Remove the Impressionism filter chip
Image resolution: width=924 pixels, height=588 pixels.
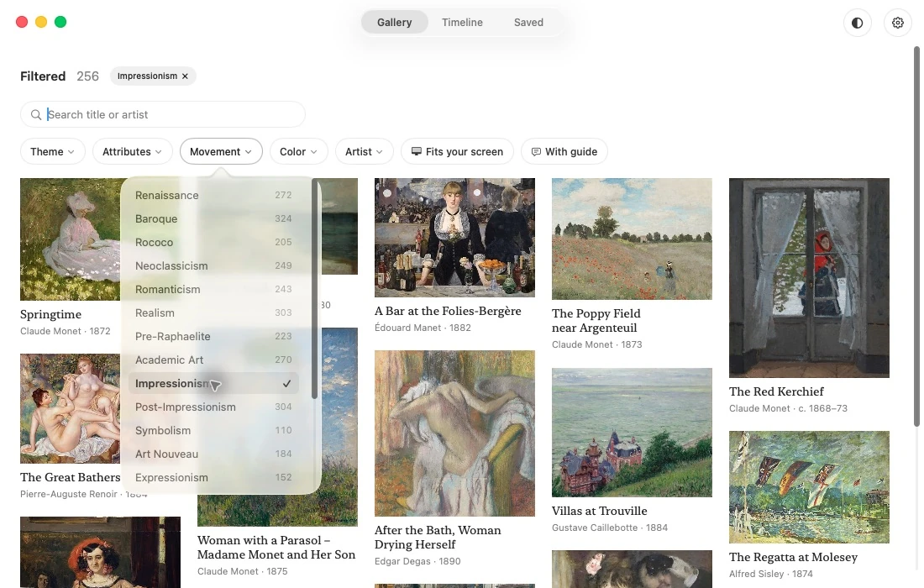tap(185, 76)
